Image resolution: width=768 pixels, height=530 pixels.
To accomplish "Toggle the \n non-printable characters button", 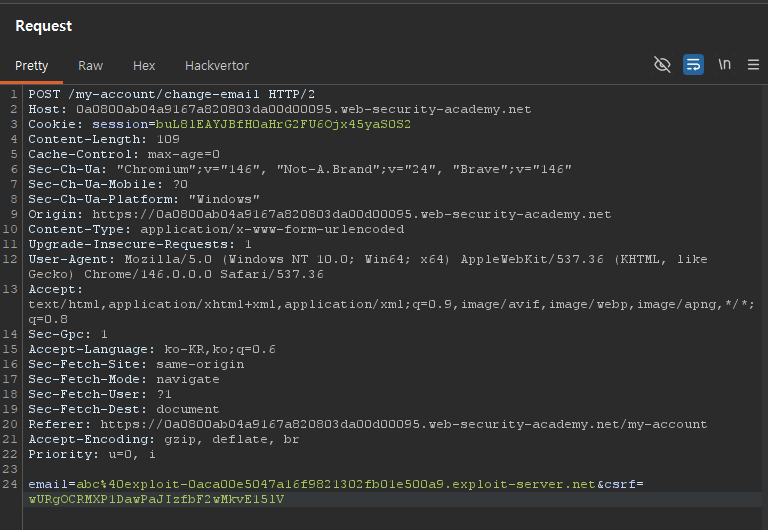I will click(724, 65).
